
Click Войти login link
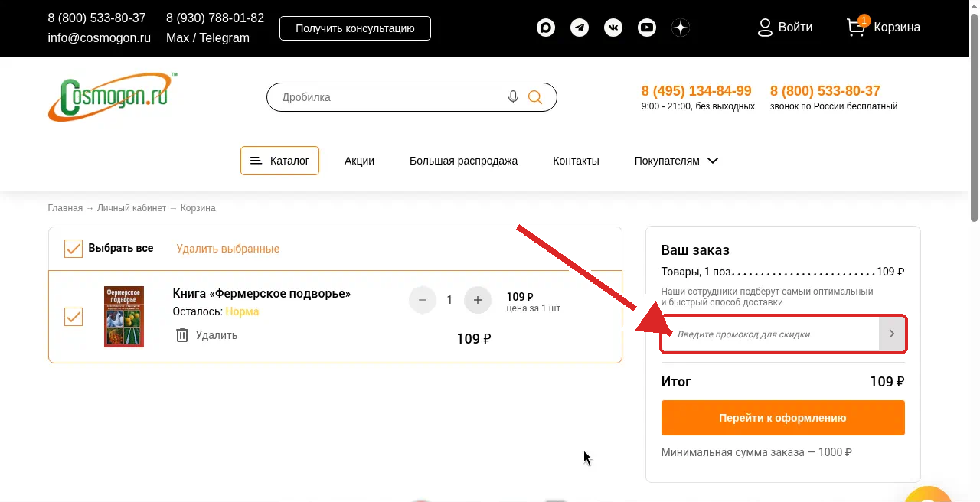click(795, 27)
